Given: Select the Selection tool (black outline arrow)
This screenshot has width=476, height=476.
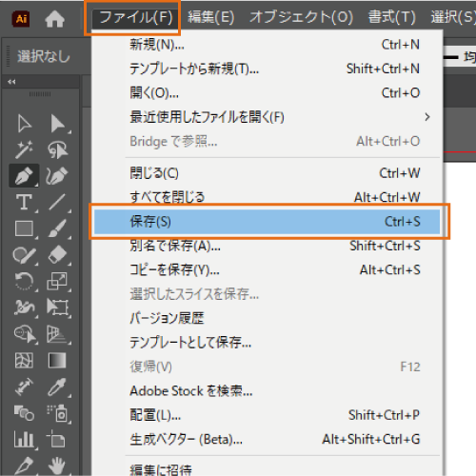Looking at the screenshot, I should tap(24, 123).
